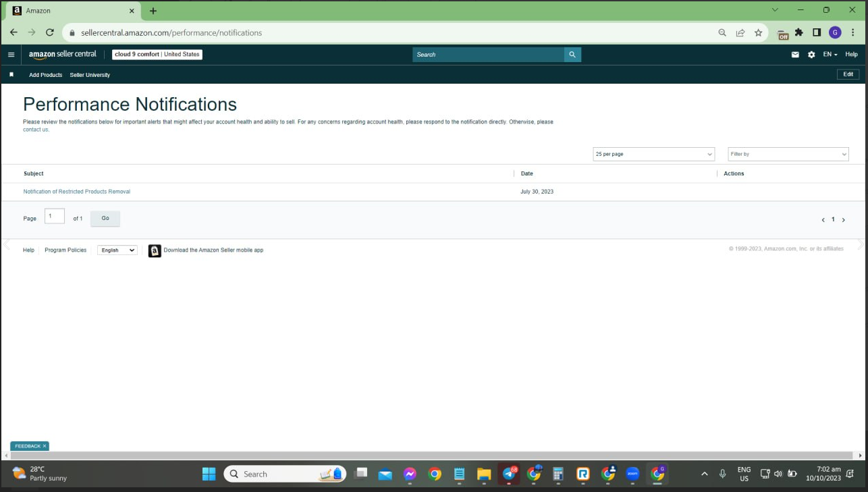Viewport: 868px width, 492px height.
Task: Click Download the Amazon Seller mobile app
Action: (x=213, y=250)
